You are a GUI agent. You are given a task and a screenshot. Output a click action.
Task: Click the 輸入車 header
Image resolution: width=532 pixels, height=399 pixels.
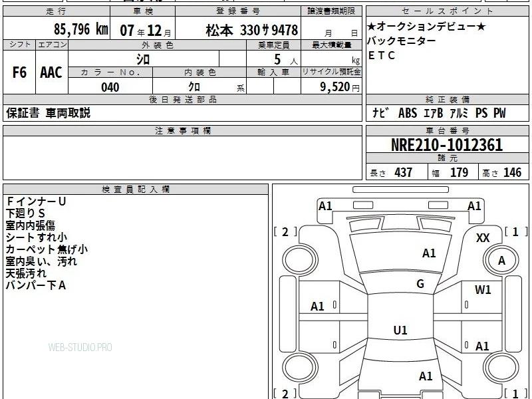tap(273, 72)
